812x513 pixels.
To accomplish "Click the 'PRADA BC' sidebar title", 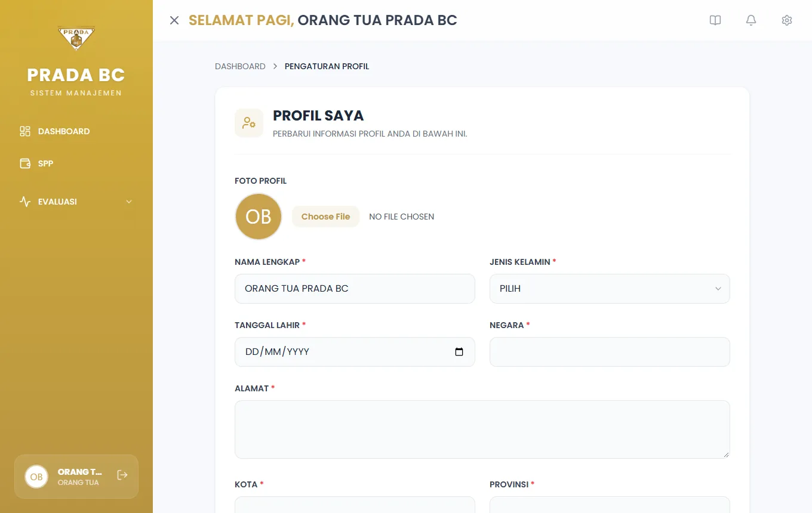I will pyautogui.click(x=76, y=75).
